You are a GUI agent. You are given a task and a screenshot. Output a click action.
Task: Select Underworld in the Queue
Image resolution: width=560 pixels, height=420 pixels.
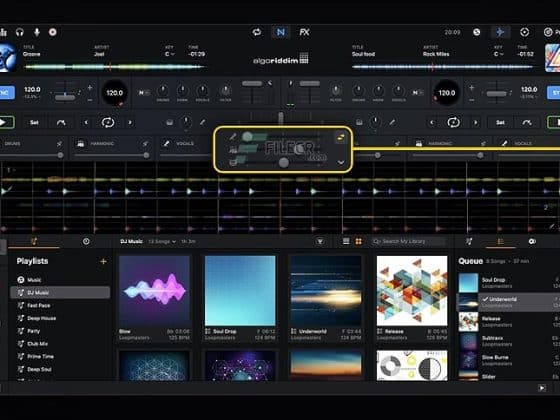(x=509, y=302)
